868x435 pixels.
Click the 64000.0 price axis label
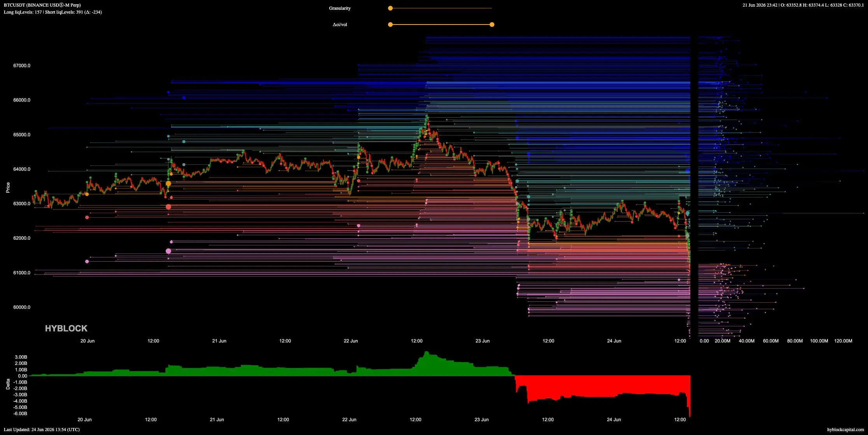22,169
